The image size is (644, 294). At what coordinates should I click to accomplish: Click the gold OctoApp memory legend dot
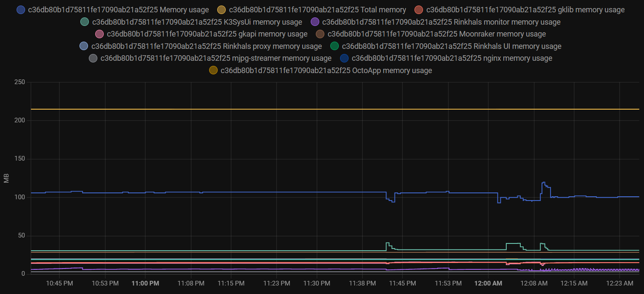coord(213,70)
